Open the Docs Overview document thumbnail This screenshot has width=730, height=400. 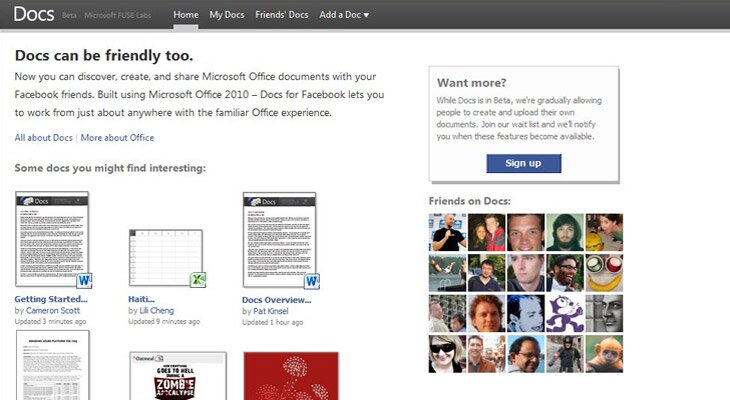click(x=279, y=240)
